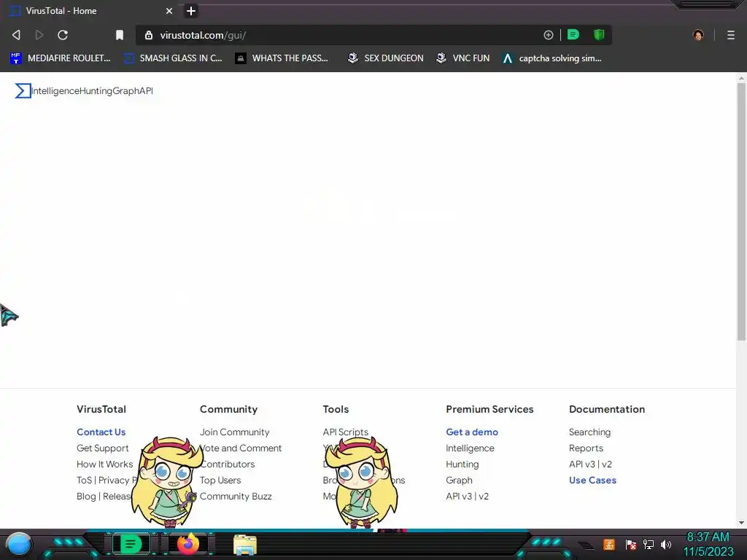Image resolution: width=747 pixels, height=560 pixels.
Task: Open a new tab with the plus button
Action: (x=191, y=11)
